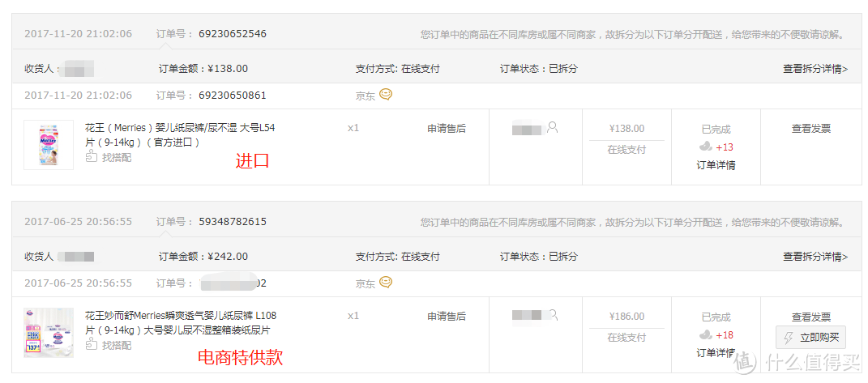Click the 找搭配 icon under Merries L54 item
This screenshot has width=868, height=383.
point(92,157)
